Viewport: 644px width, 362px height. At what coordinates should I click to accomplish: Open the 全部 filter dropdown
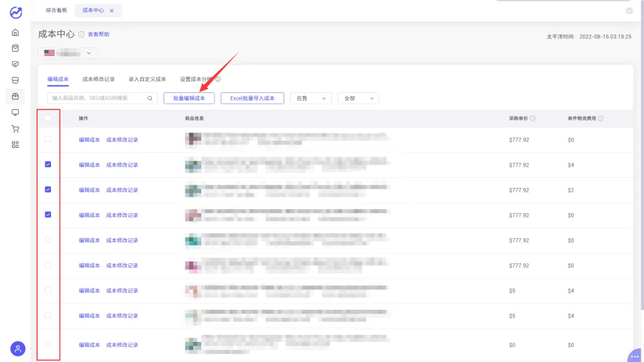[x=358, y=98]
